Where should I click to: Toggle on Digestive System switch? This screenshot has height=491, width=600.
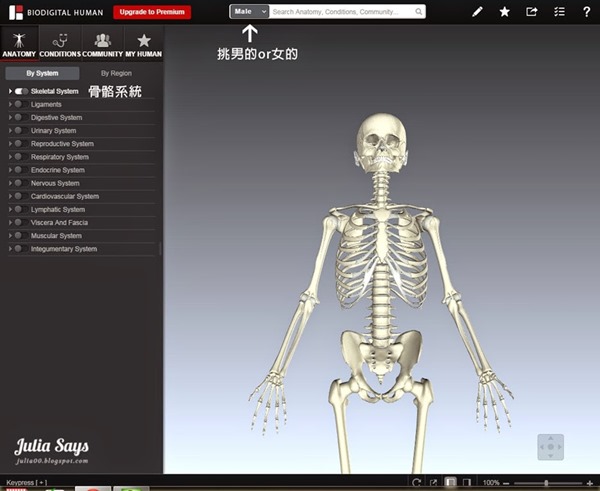click(21, 117)
